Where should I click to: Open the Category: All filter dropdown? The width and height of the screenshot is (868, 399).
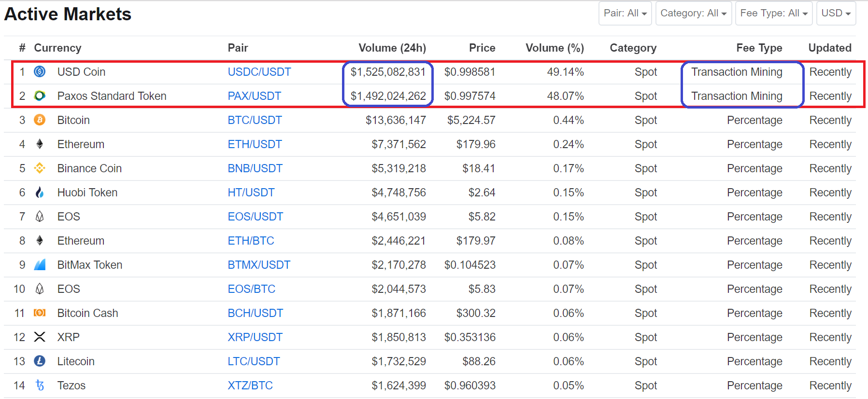tap(693, 14)
